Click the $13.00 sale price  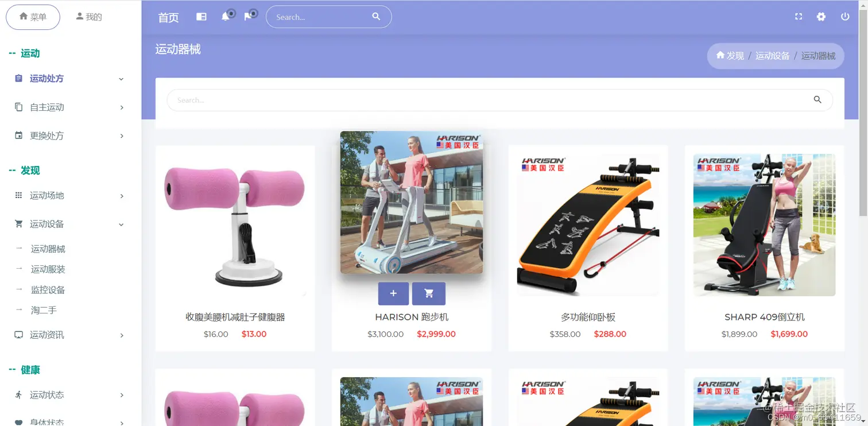click(x=254, y=334)
